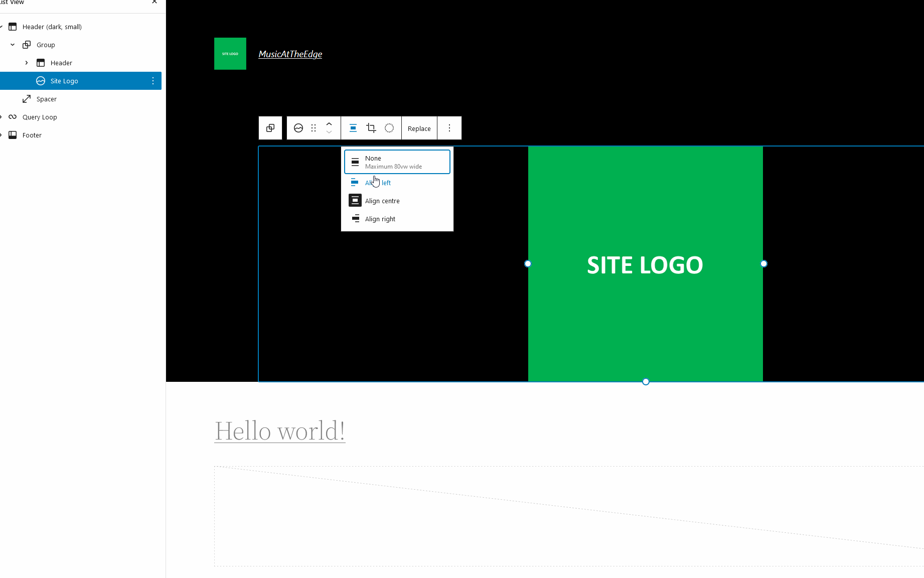Collapse the Group item in List View
Viewport: 924px width, 578px height.
pyautogui.click(x=13, y=45)
